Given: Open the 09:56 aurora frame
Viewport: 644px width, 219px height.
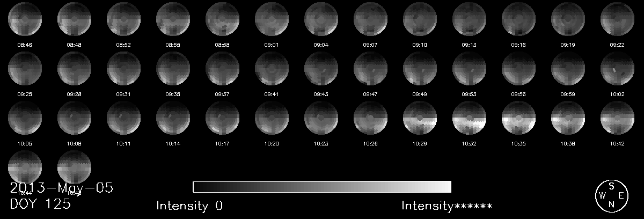Looking at the screenshot, I should point(519,69).
